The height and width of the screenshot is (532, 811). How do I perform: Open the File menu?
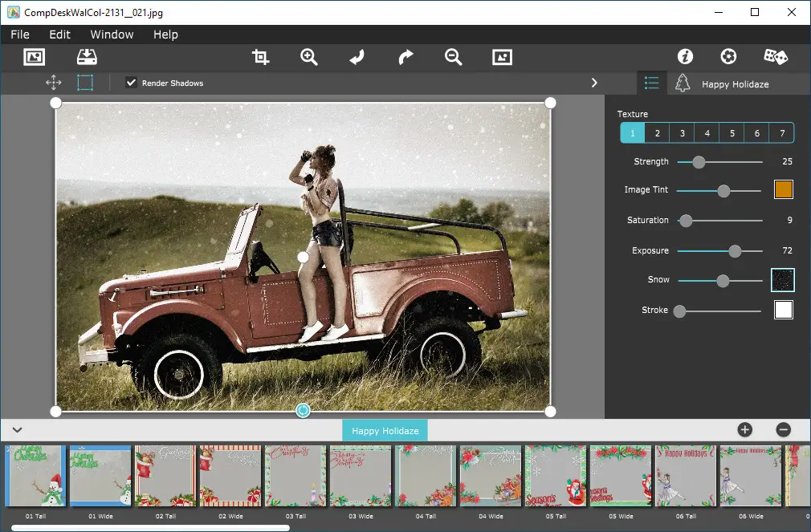point(20,35)
